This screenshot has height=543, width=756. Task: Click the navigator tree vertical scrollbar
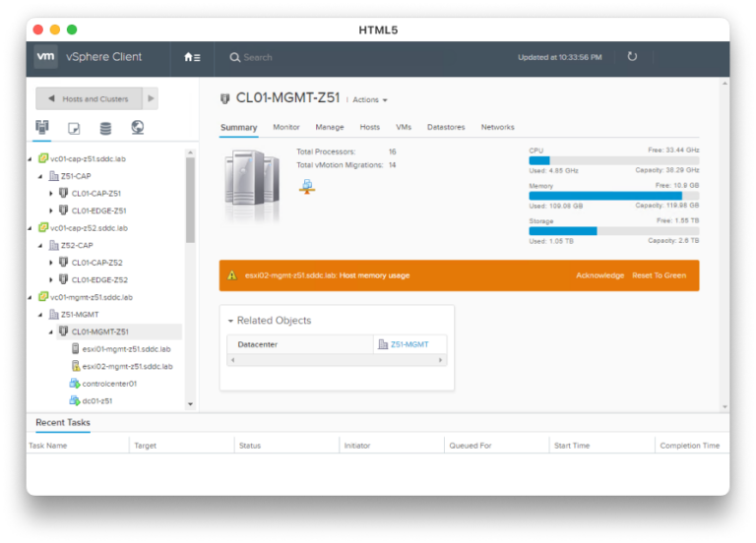click(x=190, y=200)
